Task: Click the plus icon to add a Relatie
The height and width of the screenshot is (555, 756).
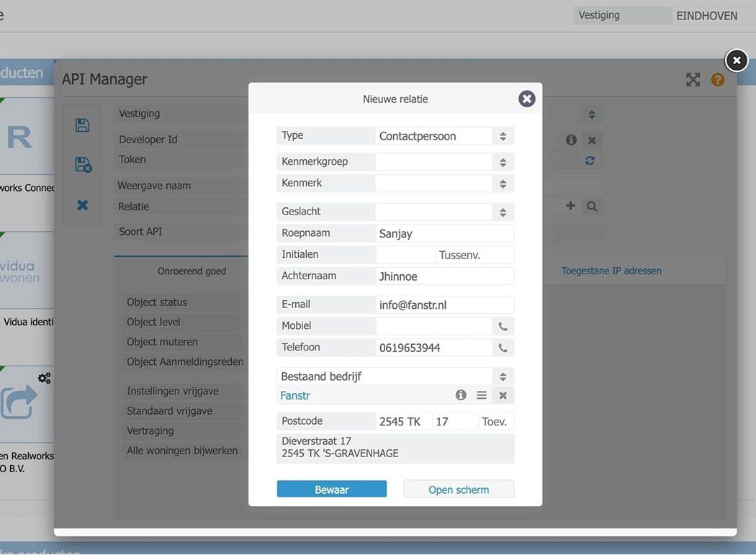Action: pyautogui.click(x=570, y=206)
